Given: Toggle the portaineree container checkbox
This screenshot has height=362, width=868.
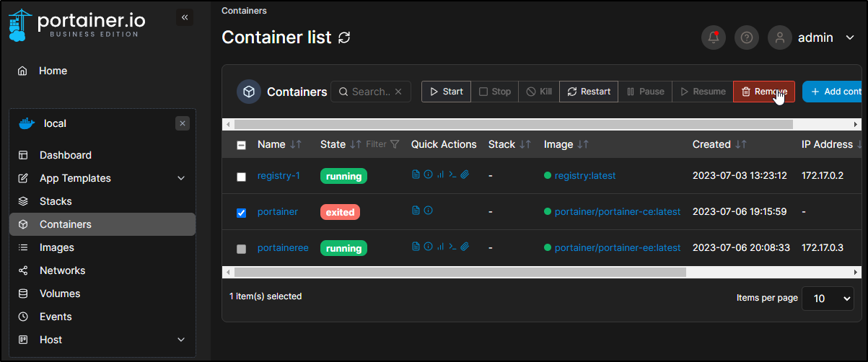Looking at the screenshot, I should (x=242, y=249).
